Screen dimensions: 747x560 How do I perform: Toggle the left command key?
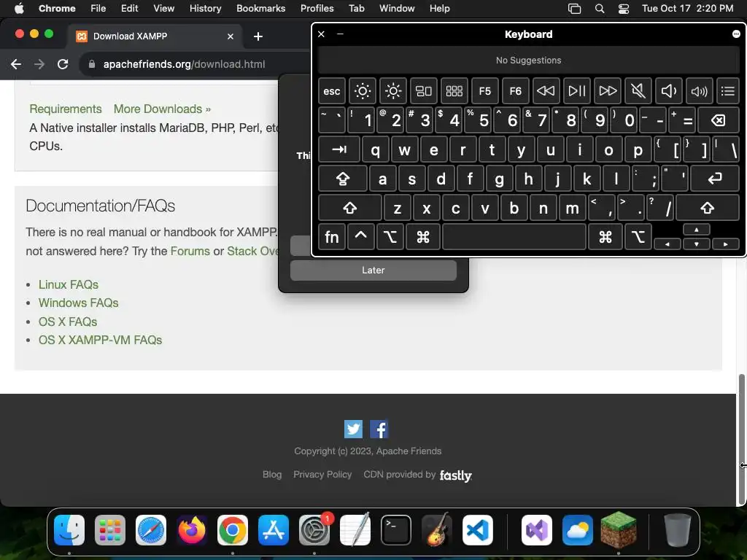(x=422, y=237)
